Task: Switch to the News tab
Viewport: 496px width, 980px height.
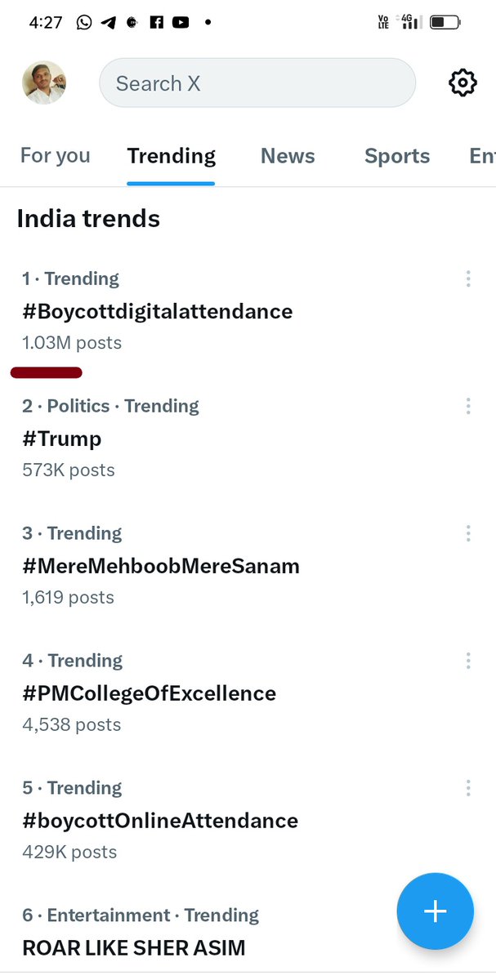Action: (288, 156)
